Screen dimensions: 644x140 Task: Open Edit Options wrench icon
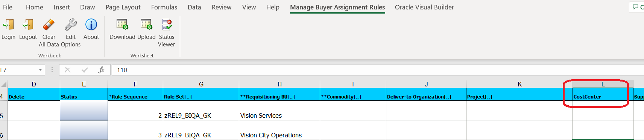pos(71,25)
